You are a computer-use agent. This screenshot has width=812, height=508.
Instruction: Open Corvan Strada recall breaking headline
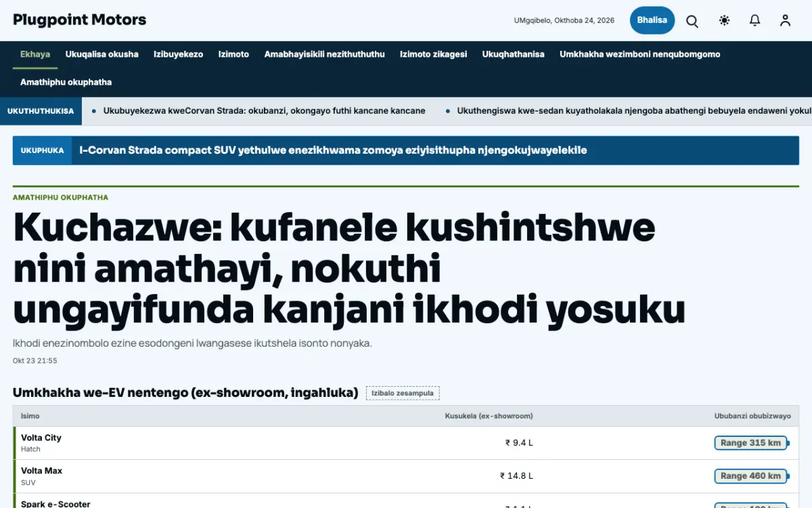[333, 150]
